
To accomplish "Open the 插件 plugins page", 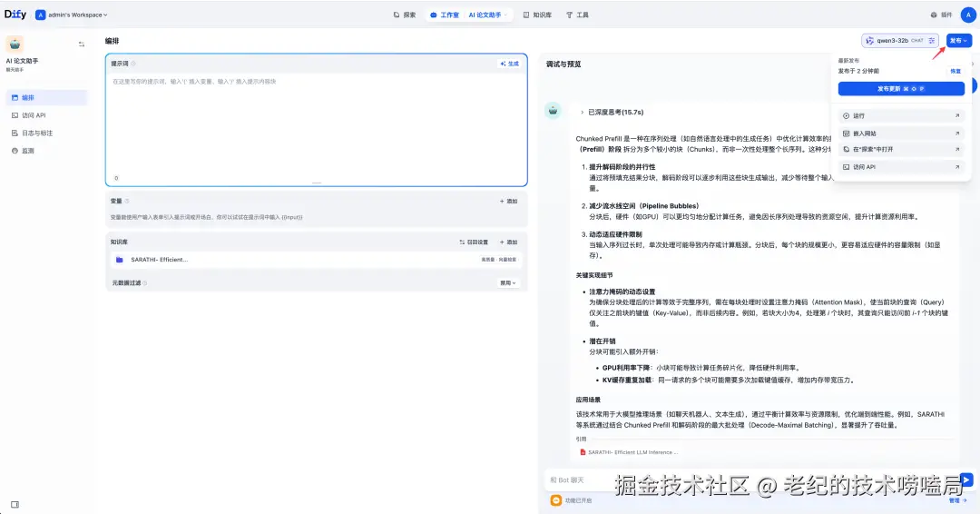I will (x=941, y=15).
